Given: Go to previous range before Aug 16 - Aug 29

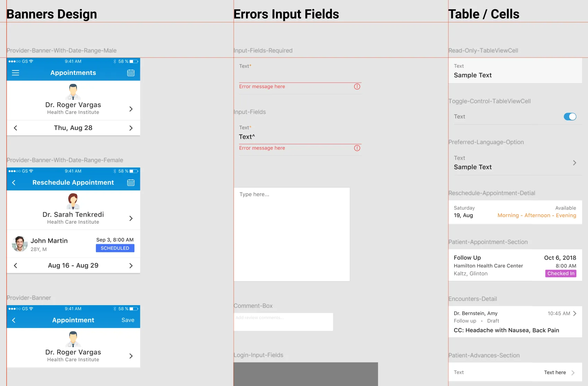Looking at the screenshot, I should click(x=15, y=266).
